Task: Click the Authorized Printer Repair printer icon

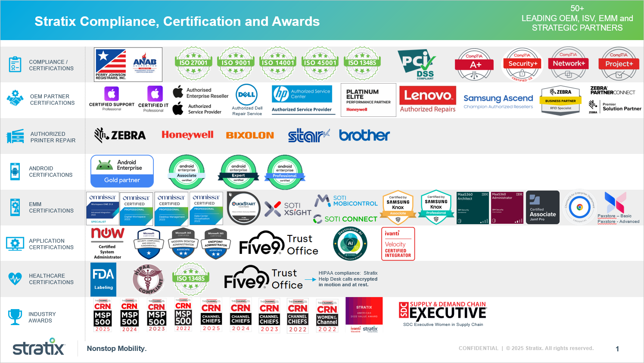Action: [x=15, y=136]
